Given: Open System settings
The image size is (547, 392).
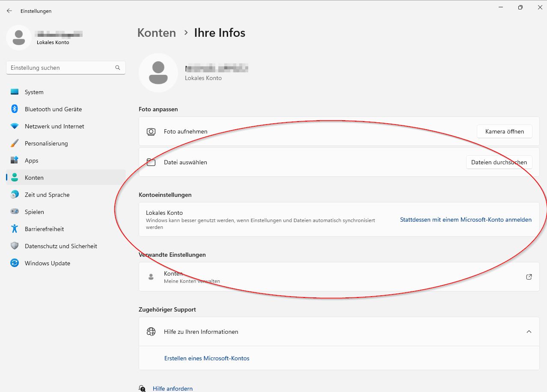Looking at the screenshot, I should (x=66, y=92).
